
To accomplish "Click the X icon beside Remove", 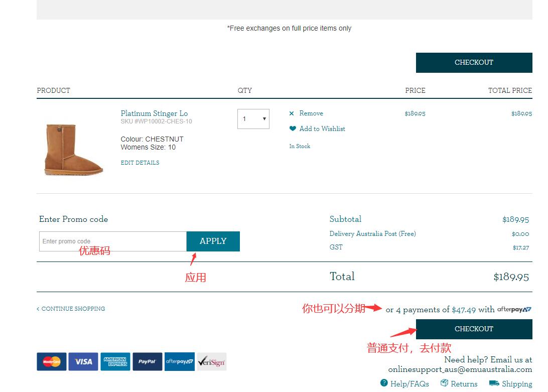I will [292, 113].
